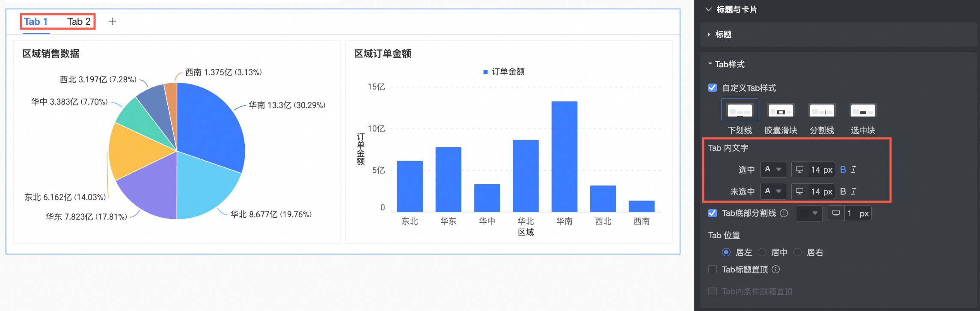
Task: Open the 未选中 text color dropdown
Action: [x=773, y=191]
